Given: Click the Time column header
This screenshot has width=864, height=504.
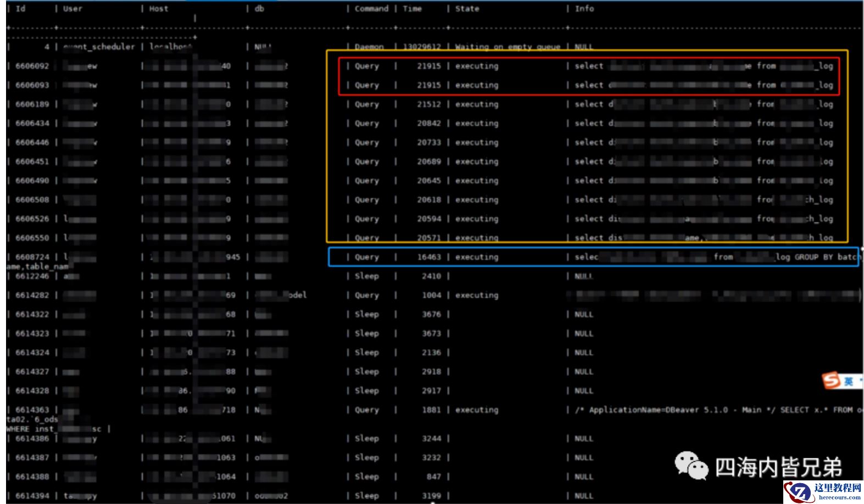Looking at the screenshot, I should pos(412,9).
